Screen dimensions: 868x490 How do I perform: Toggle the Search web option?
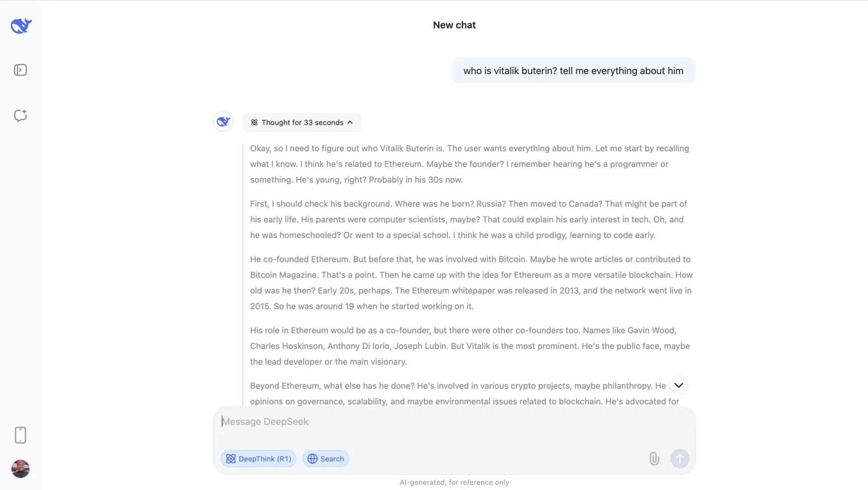[x=326, y=458]
